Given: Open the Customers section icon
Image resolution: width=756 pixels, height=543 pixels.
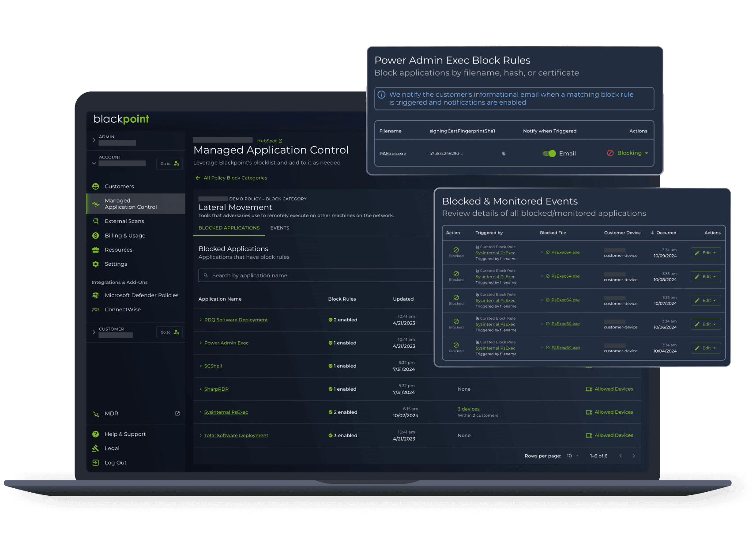Looking at the screenshot, I should tap(96, 186).
